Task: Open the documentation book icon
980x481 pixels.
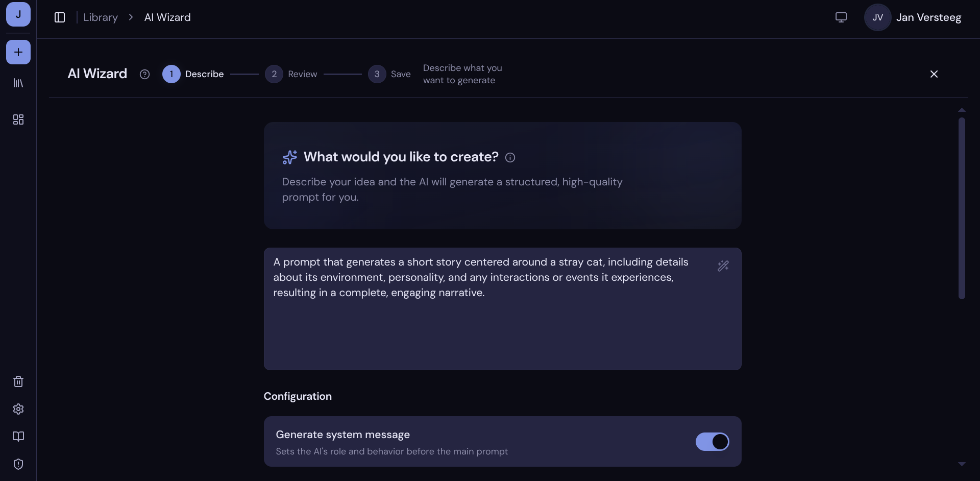Action: [x=18, y=437]
